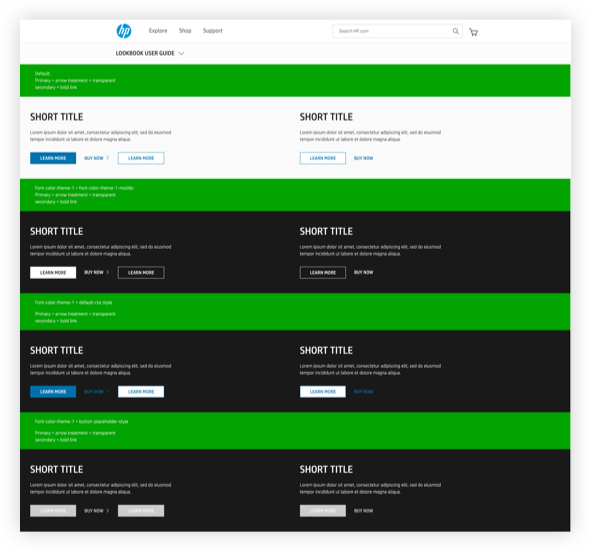This screenshot has height=551, width=591.
Task: Click the Buy Now link in the bottom section's right column
Action: coord(363,511)
